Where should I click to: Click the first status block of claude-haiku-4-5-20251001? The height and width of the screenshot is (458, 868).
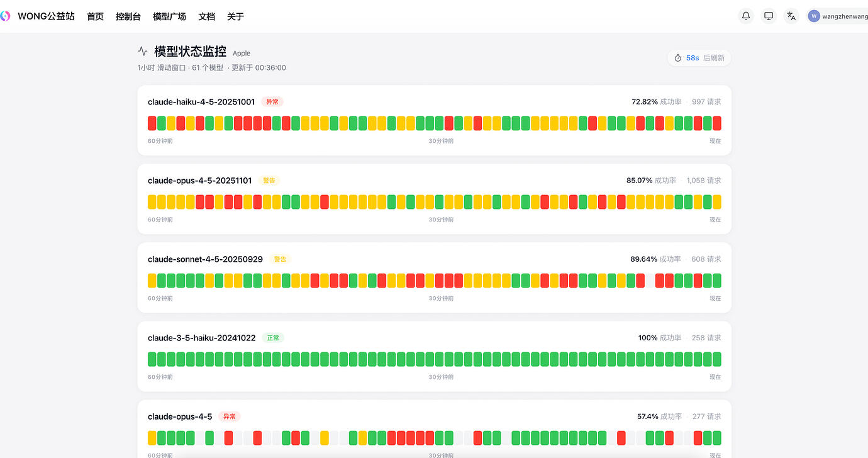pos(152,123)
